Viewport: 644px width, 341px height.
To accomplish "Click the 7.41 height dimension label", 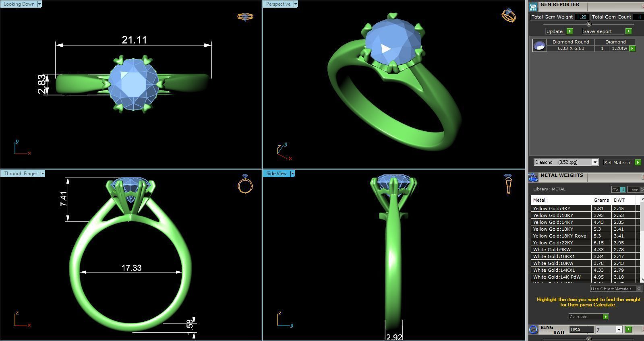I will pyautogui.click(x=64, y=199).
